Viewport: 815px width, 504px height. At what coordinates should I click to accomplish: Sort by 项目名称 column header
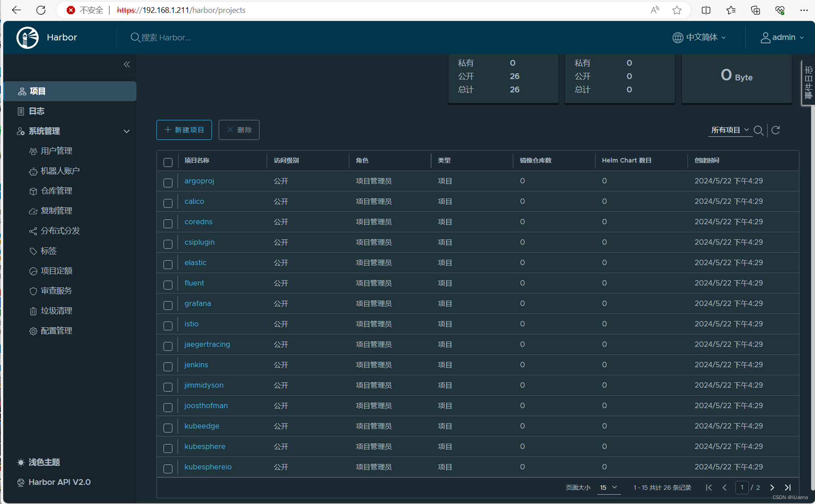coord(197,160)
